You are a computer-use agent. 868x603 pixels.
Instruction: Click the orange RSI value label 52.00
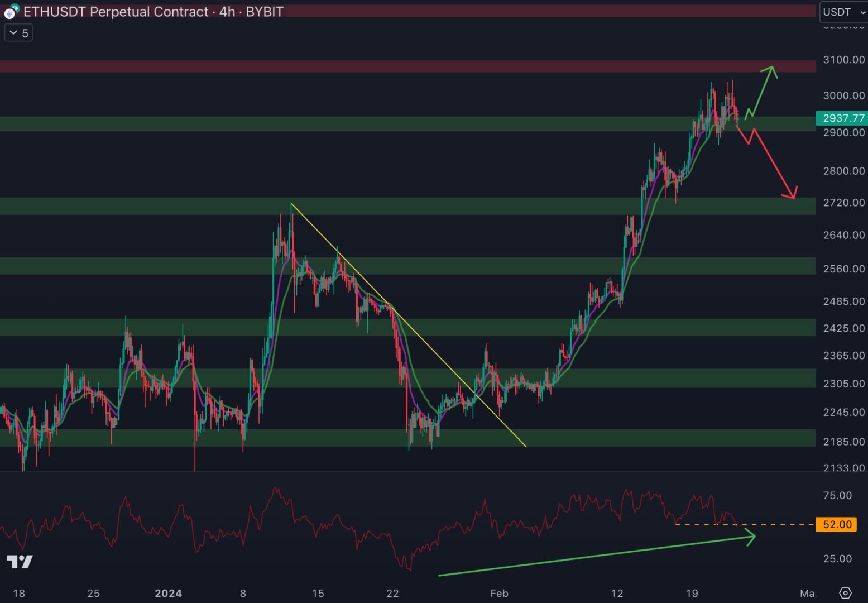[836, 525]
